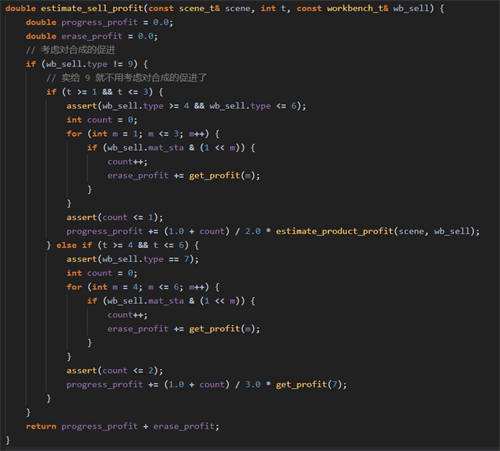Click the 'const workbench_t&' parameter type
The height and width of the screenshot is (451, 500).
(x=342, y=8)
